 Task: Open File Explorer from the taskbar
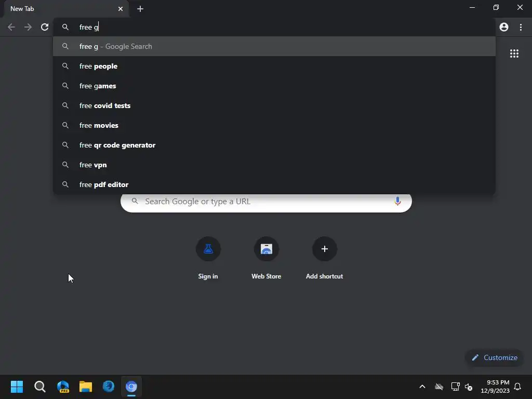86,387
